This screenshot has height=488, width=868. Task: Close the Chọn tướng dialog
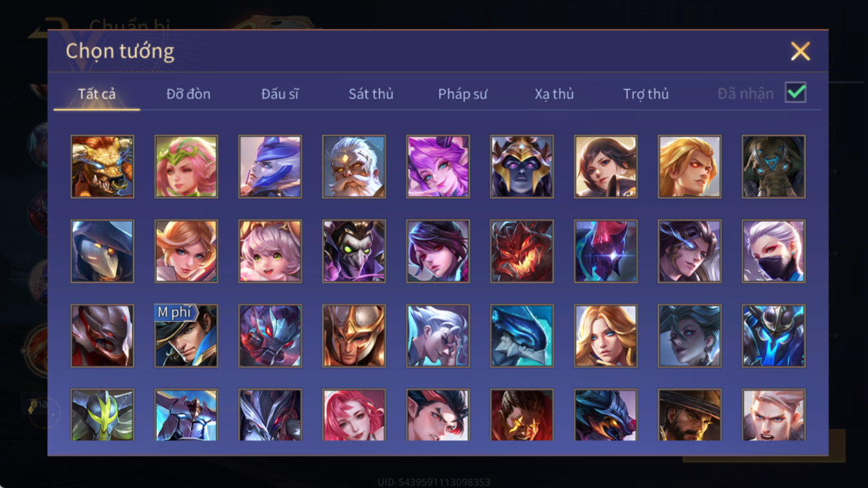tap(800, 51)
